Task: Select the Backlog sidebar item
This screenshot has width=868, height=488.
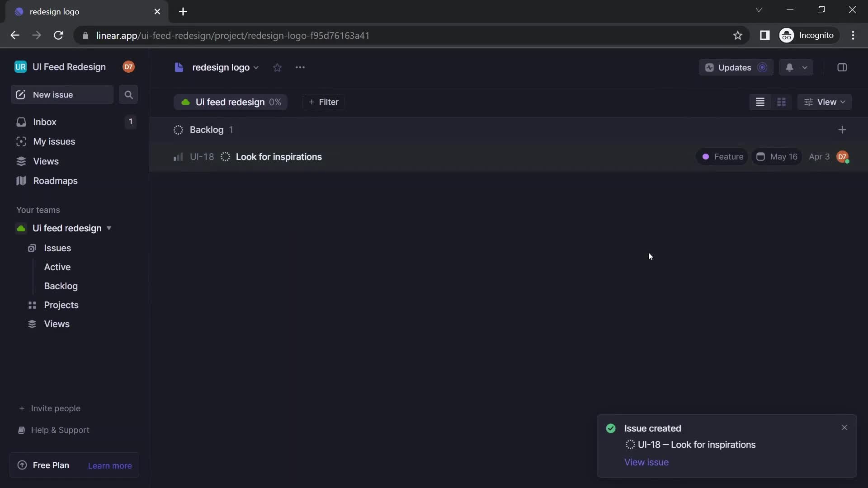Action: (60, 286)
